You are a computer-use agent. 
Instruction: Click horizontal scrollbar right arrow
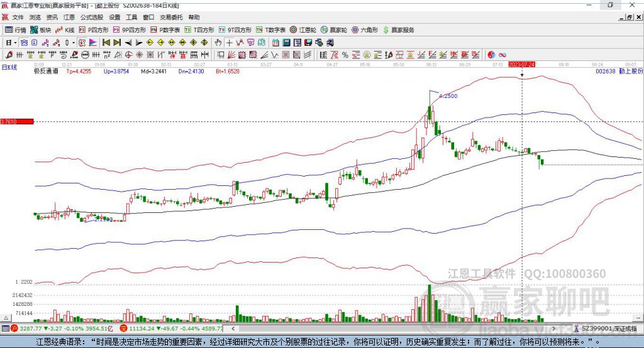pyautogui.click(x=553, y=329)
